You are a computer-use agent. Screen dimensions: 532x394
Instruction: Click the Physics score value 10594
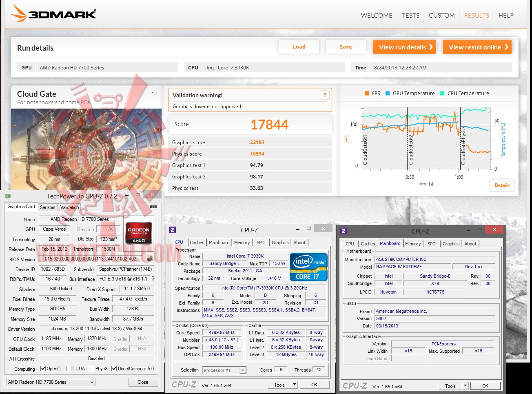tap(257, 154)
